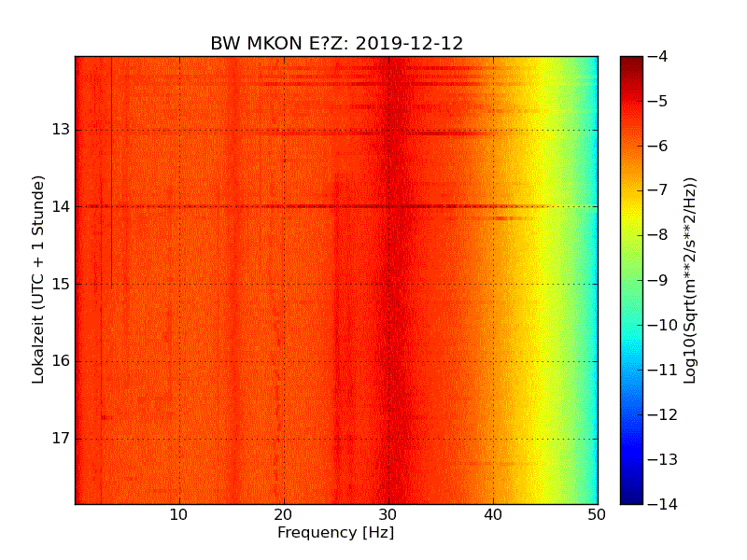Click colorbar tick label −8

658,235
